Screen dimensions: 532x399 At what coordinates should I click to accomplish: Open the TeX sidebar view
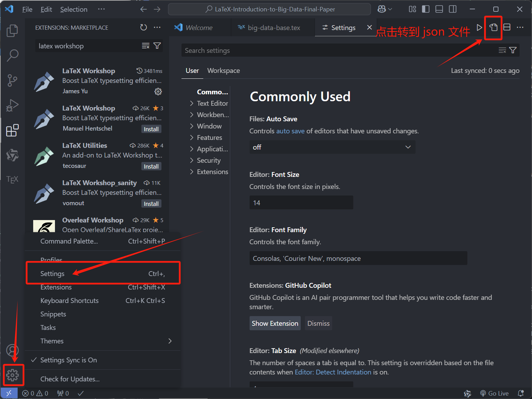point(12,179)
